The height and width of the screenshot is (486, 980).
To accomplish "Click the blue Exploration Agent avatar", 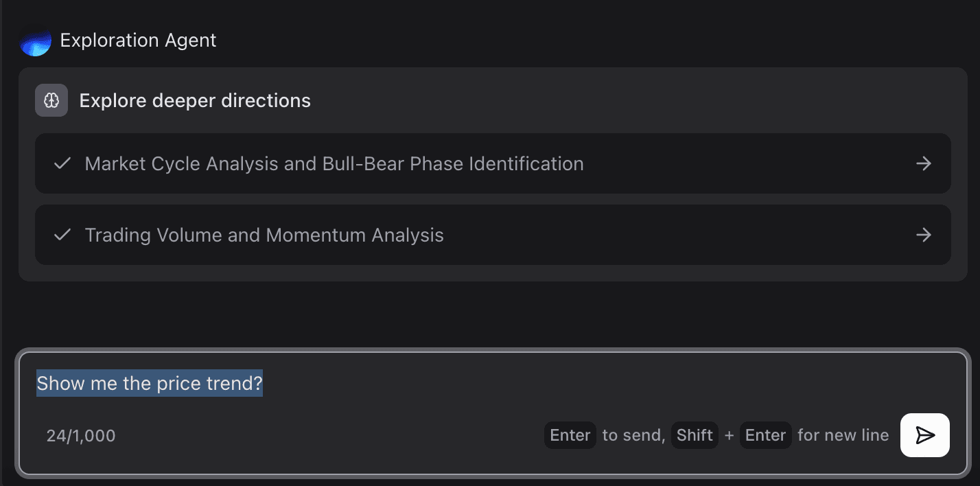I will coord(36,43).
